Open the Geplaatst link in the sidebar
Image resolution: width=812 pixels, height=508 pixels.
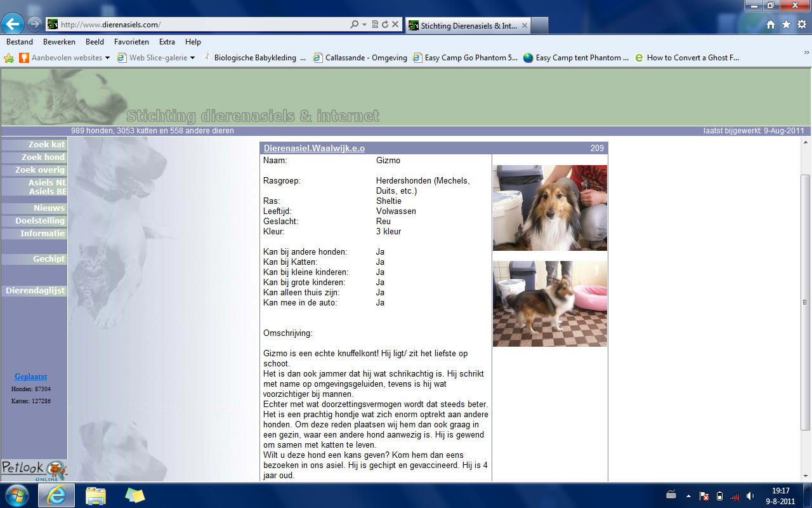pos(30,377)
